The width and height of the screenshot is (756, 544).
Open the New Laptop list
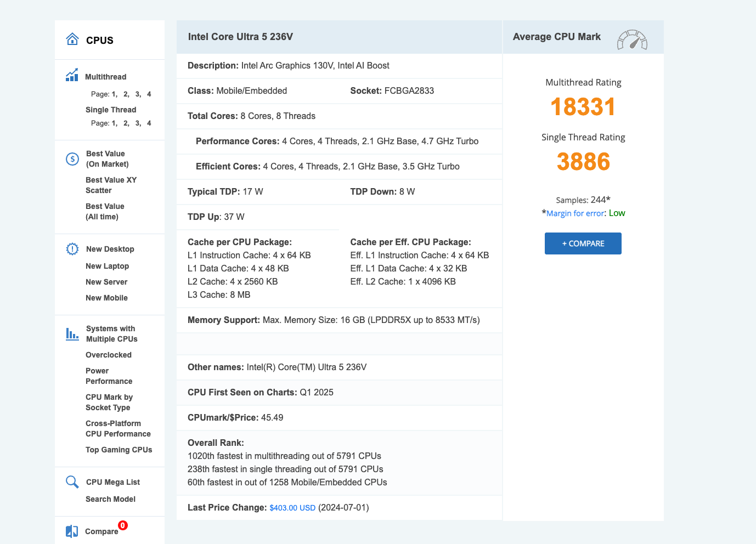pyautogui.click(x=107, y=266)
